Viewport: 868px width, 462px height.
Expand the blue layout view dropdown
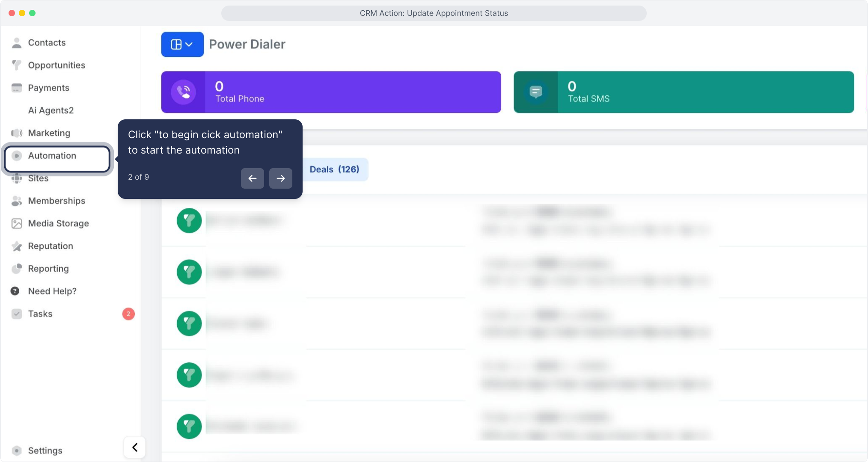point(182,44)
